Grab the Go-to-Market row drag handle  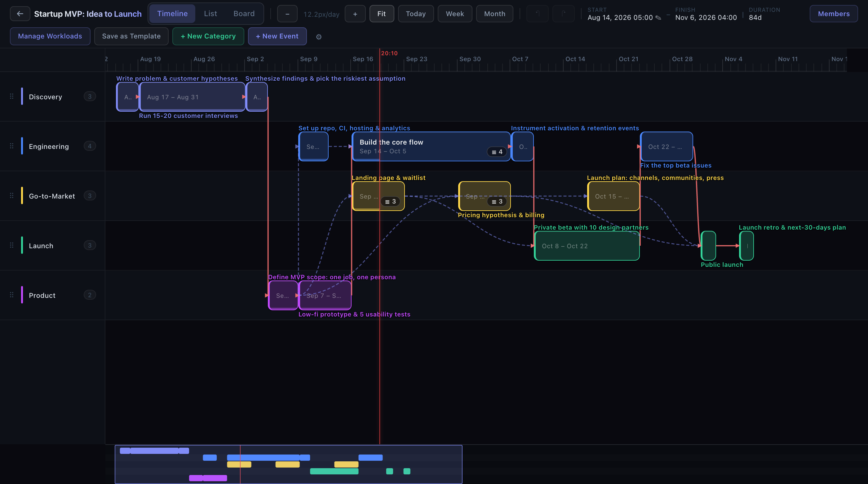point(12,196)
